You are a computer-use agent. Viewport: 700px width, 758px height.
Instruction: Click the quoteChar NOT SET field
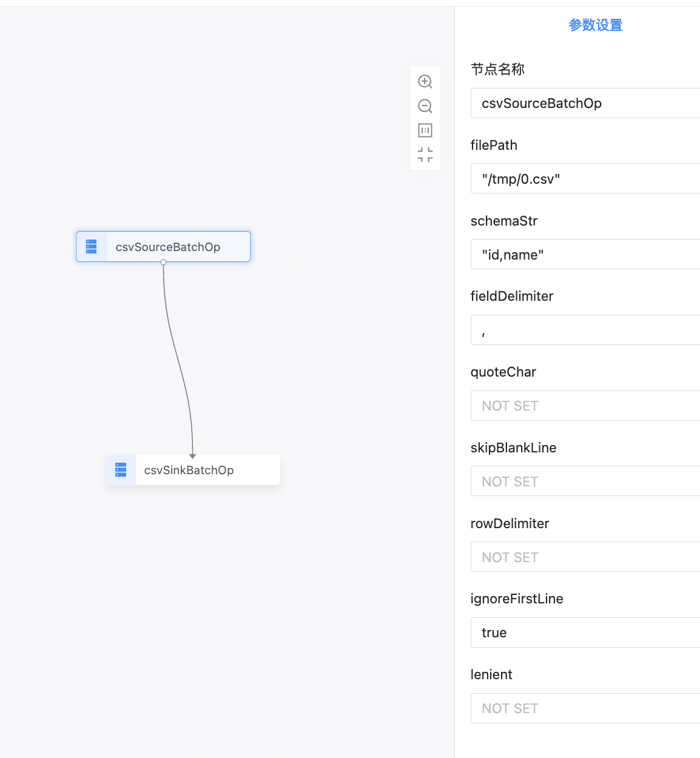click(585, 406)
